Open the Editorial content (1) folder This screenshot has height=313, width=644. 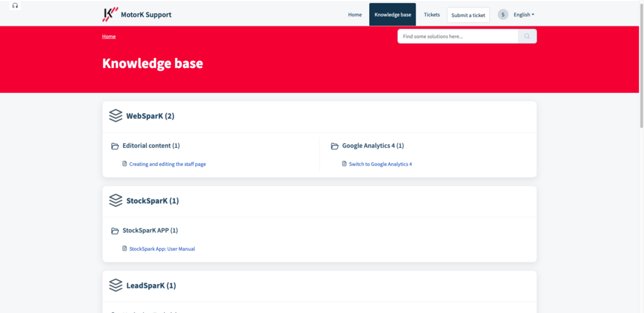(151, 146)
